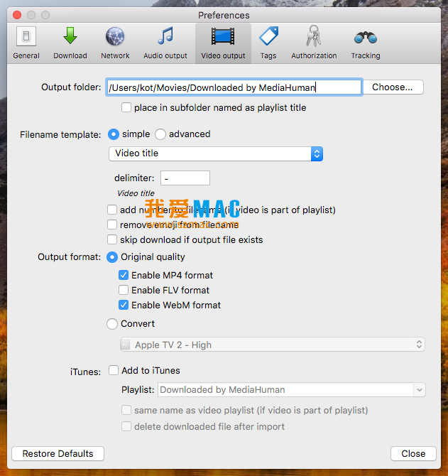
Task: Choose the Convert output format radio
Action: tap(112, 324)
